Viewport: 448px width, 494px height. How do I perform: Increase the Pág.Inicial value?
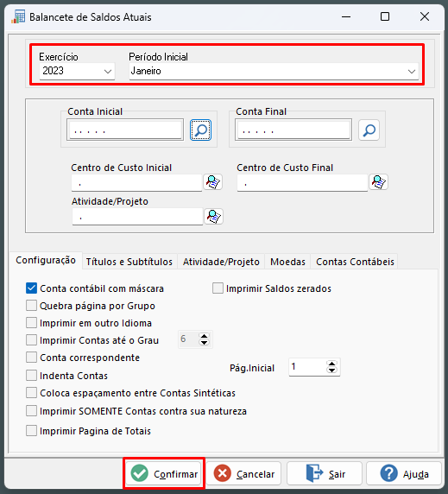point(331,364)
